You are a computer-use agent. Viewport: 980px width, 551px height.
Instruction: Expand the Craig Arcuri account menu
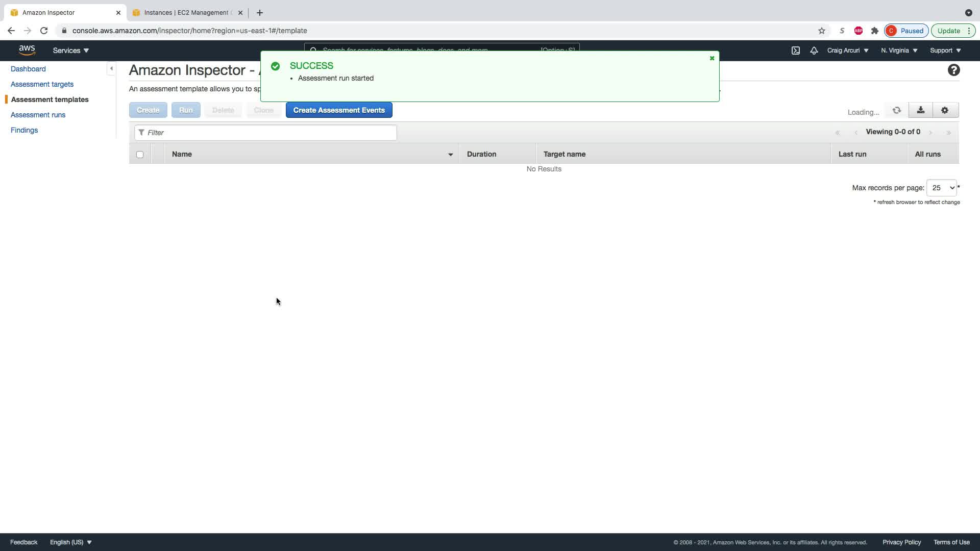(x=847, y=51)
